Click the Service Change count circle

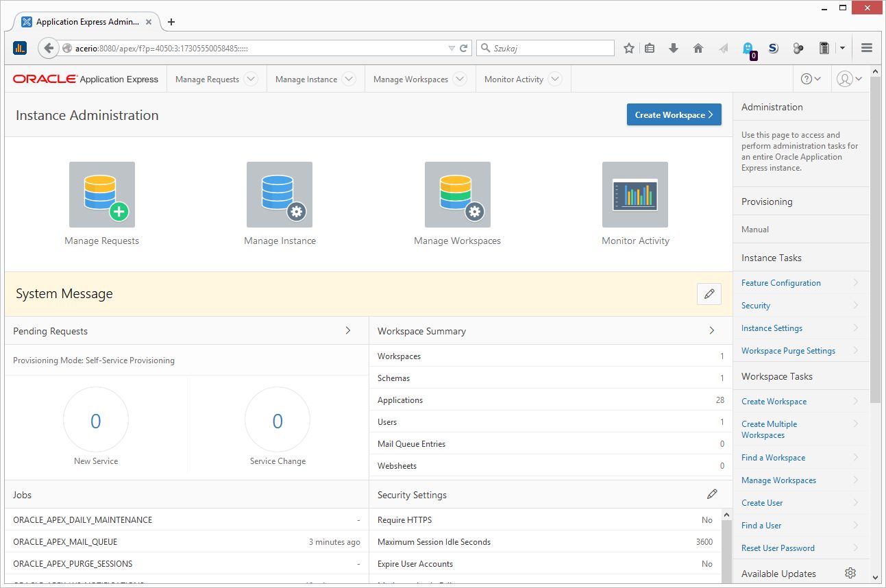278,420
